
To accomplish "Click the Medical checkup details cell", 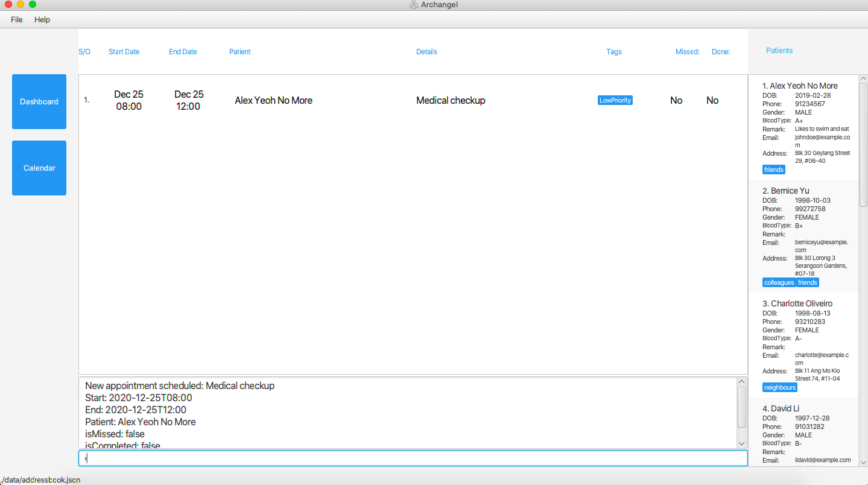I will coord(451,101).
